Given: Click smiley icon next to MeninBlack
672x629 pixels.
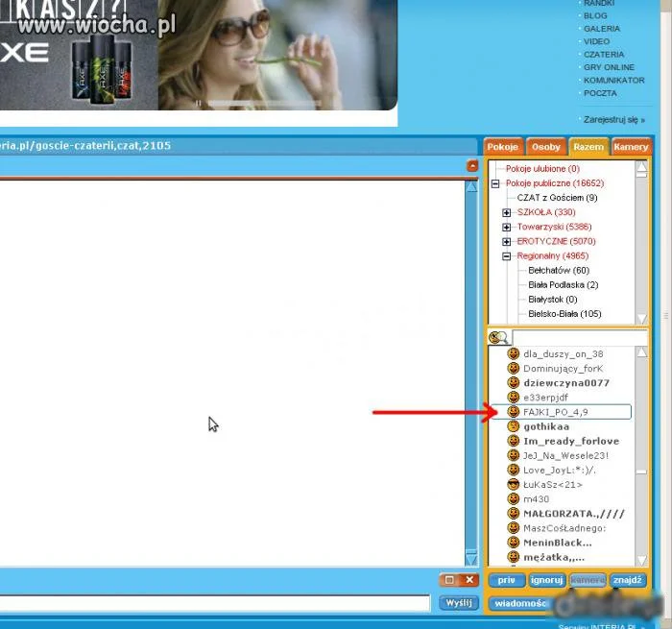Looking at the screenshot, I should click(513, 543).
